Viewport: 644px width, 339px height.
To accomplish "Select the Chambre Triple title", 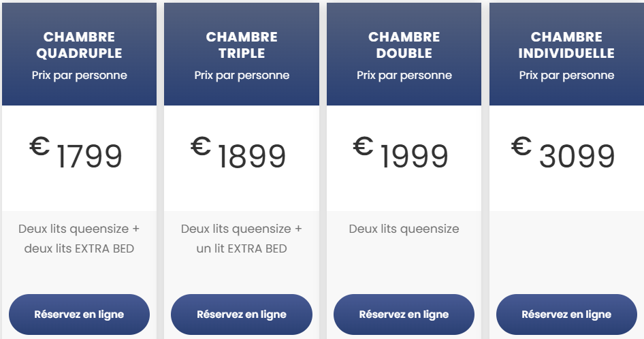I will tap(242, 45).
